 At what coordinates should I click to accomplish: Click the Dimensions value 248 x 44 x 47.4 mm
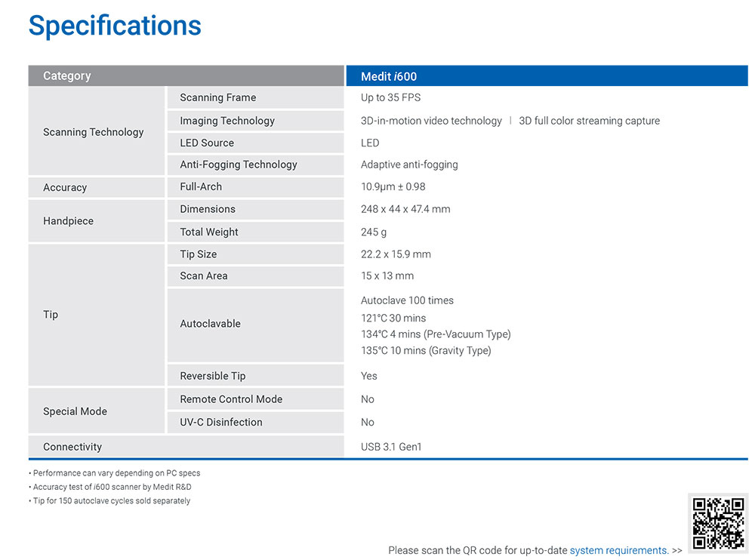pyautogui.click(x=405, y=210)
